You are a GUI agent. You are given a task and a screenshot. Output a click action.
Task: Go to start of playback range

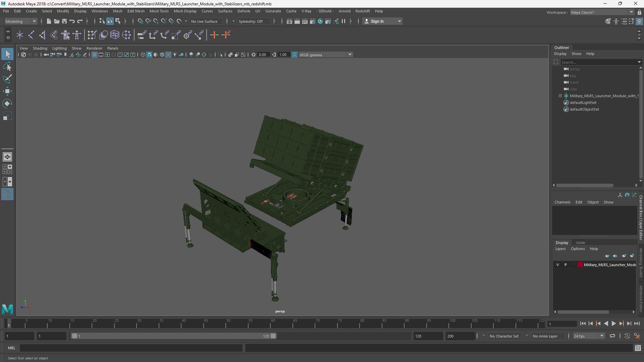click(x=583, y=324)
